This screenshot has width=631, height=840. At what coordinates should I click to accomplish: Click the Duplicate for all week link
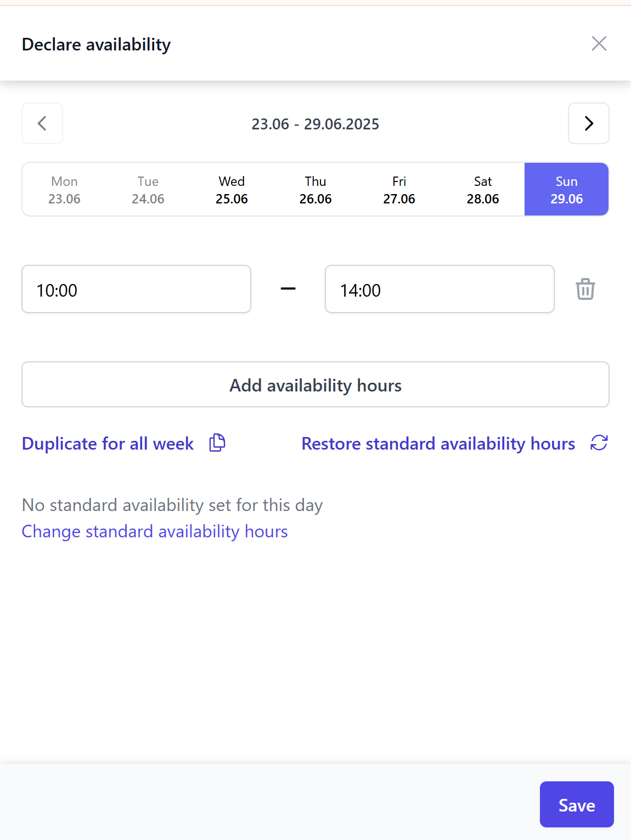point(108,444)
